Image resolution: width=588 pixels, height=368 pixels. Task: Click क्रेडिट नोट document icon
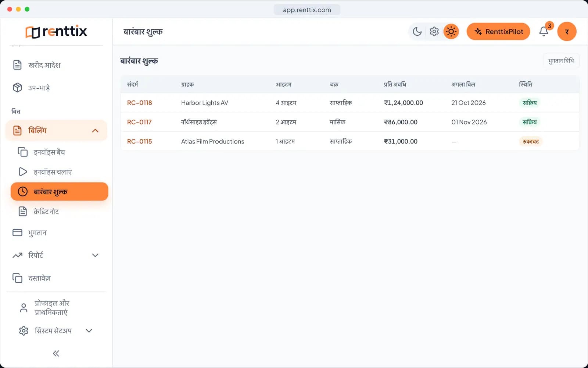(23, 211)
